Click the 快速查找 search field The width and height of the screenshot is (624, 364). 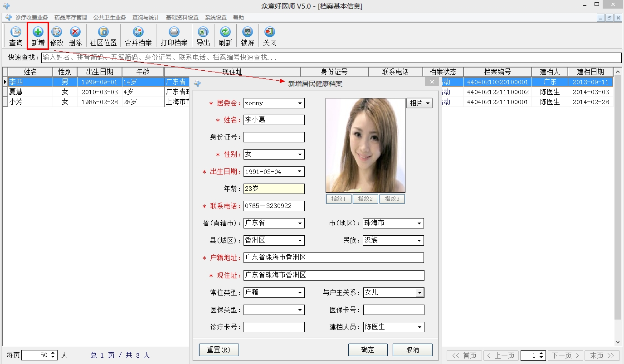(x=331, y=58)
